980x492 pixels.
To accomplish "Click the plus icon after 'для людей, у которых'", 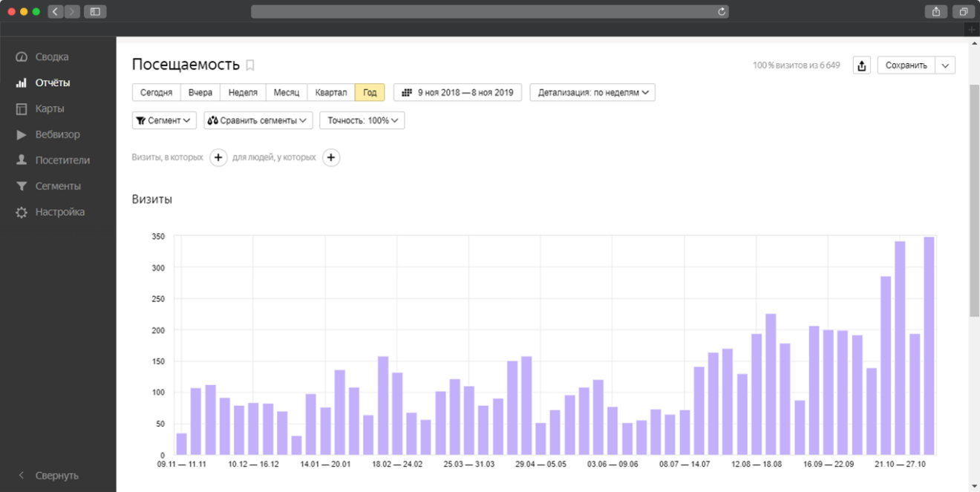I will coord(331,157).
